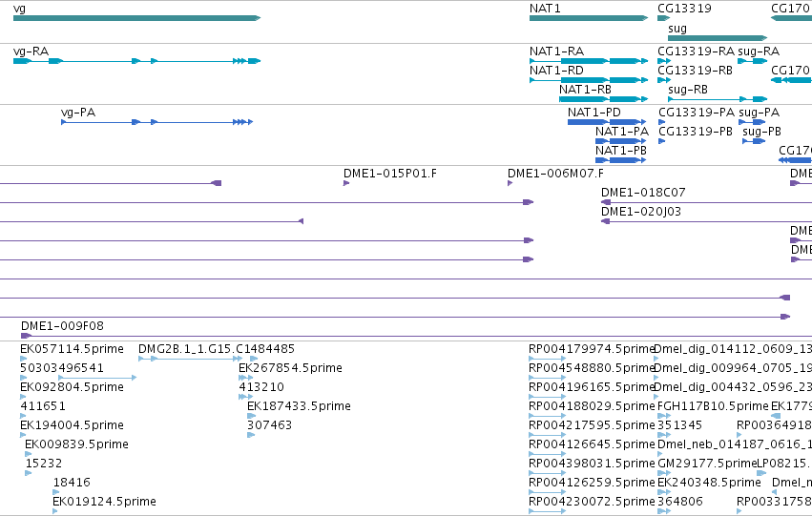812x516 pixels.
Task: Click the Dmel_dig_009964_0705 feature label
Action: pos(733,368)
